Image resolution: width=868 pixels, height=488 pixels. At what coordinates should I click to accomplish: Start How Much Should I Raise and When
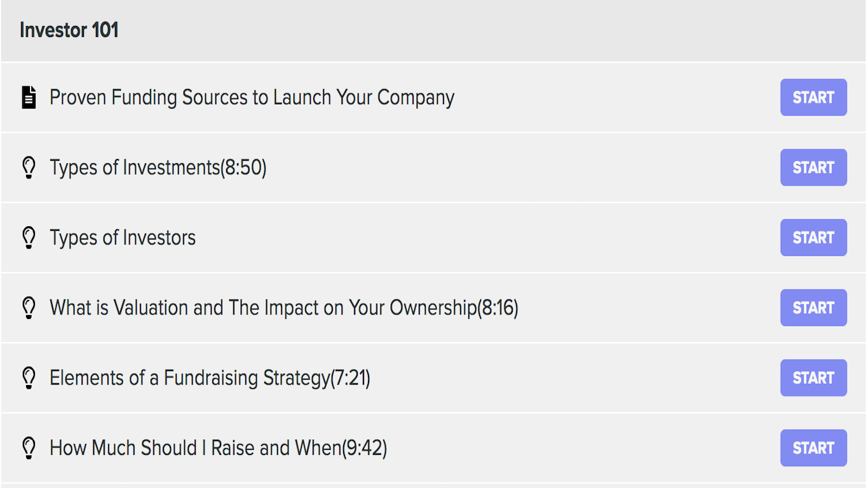coord(813,448)
